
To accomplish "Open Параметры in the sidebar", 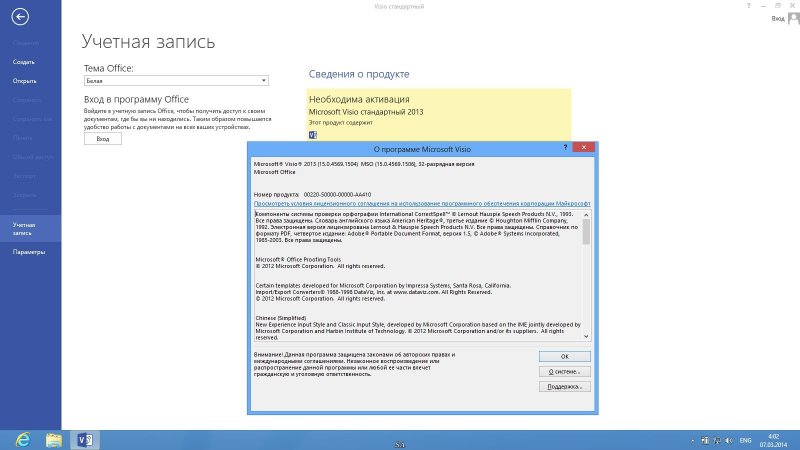I will [x=29, y=252].
